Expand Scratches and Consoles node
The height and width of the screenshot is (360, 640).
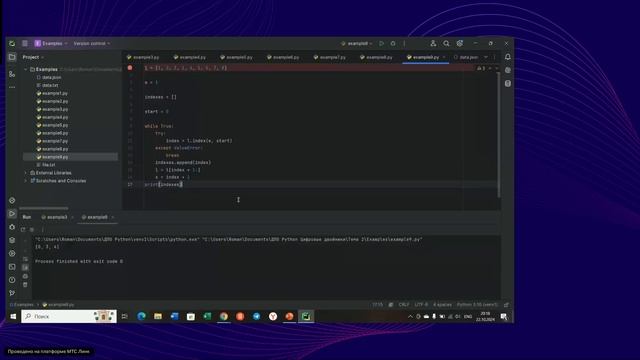pyautogui.click(x=26, y=181)
